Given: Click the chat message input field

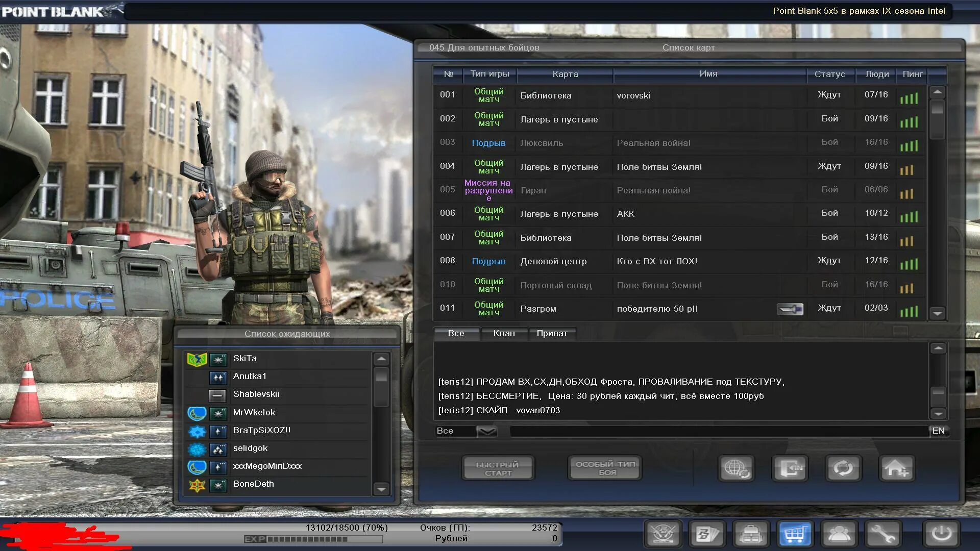Looking at the screenshot, I should click(x=719, y=432).
